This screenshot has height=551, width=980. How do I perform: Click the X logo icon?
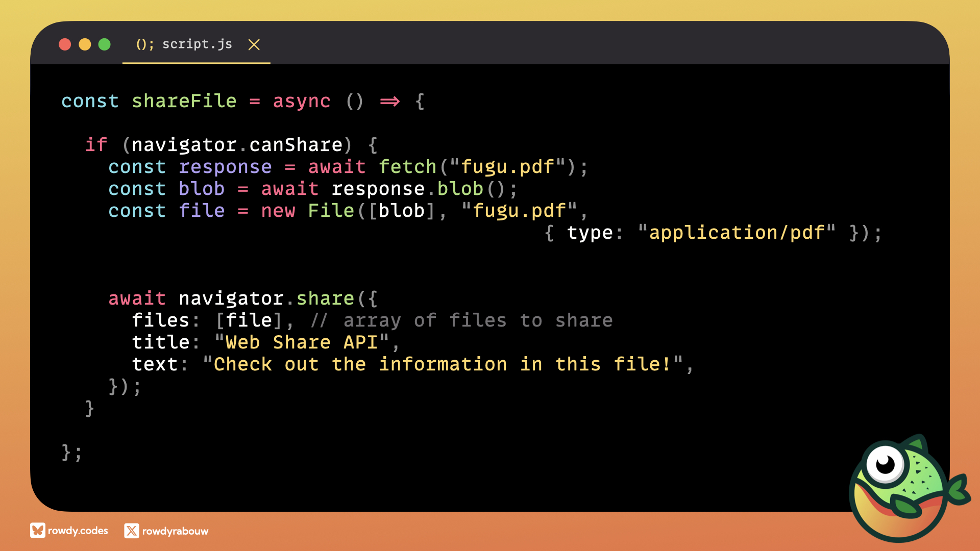[131, 531]
